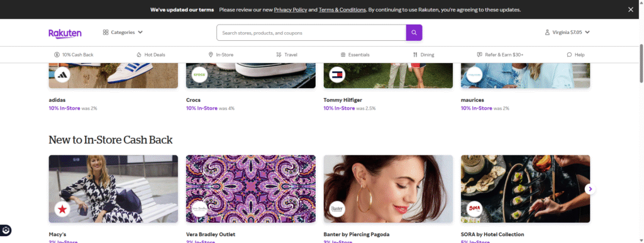
Task: Click the Help chat bubble icon
Action: tap(569, 55)
